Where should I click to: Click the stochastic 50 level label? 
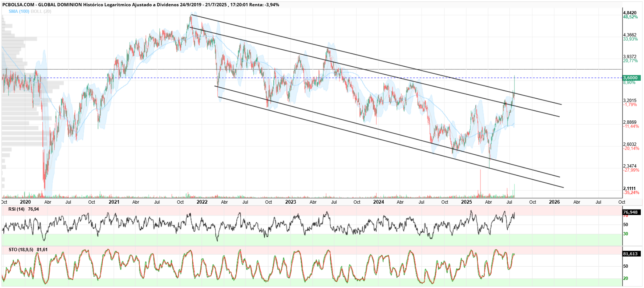pyautogui.click(x=626, y=266)
